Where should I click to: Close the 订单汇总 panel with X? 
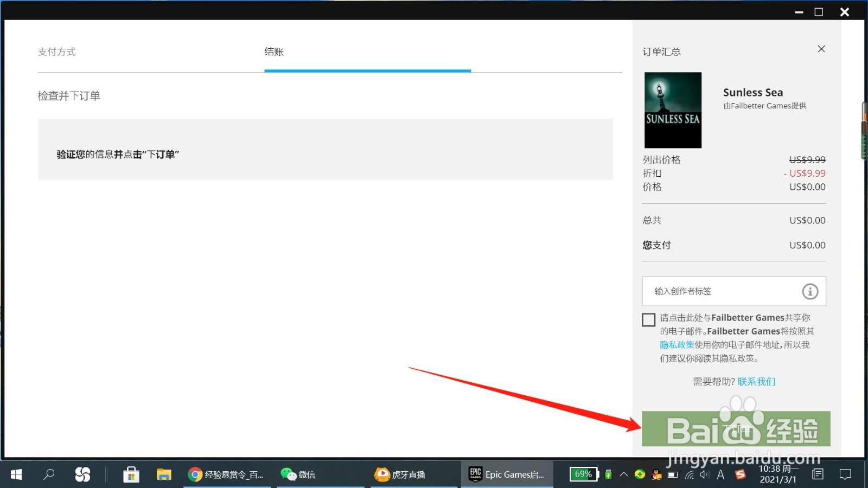coord(821,49)
